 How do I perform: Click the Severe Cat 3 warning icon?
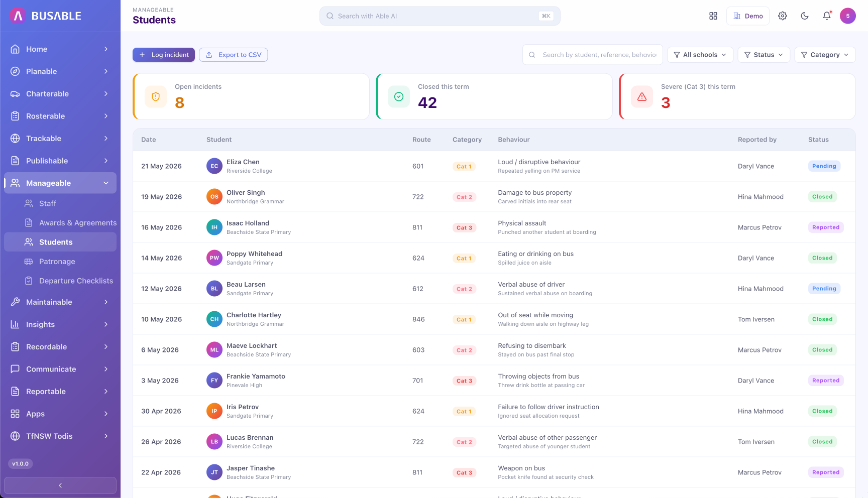tap(642, 97)
